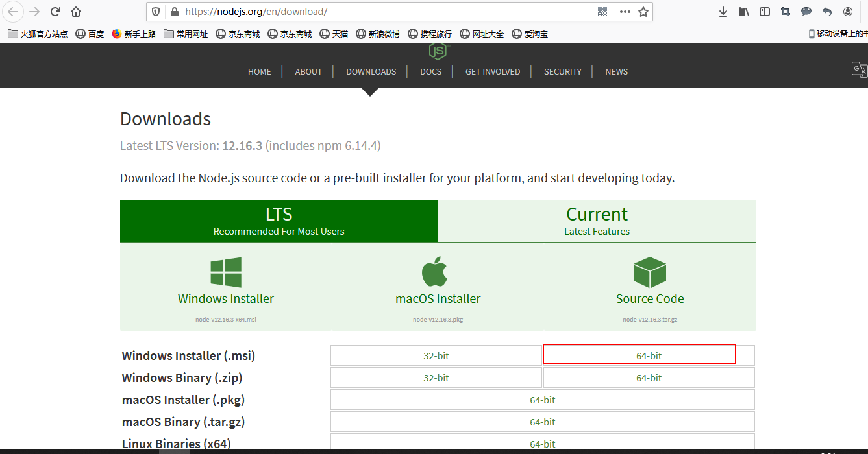Open the DOCS navigation menu item
The image size is (868, 454).
pyautogui.click(x=430, y=71)
